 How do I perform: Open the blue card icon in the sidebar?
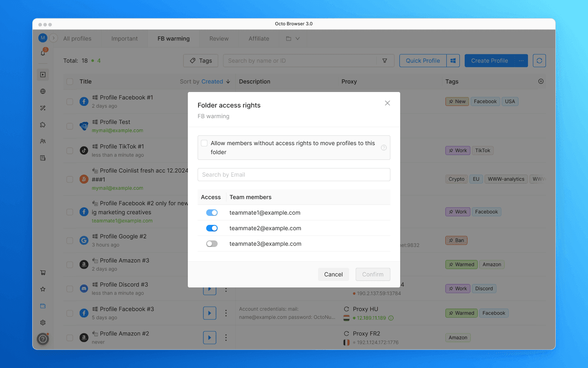pyautogui.click(x=43, y=306)
